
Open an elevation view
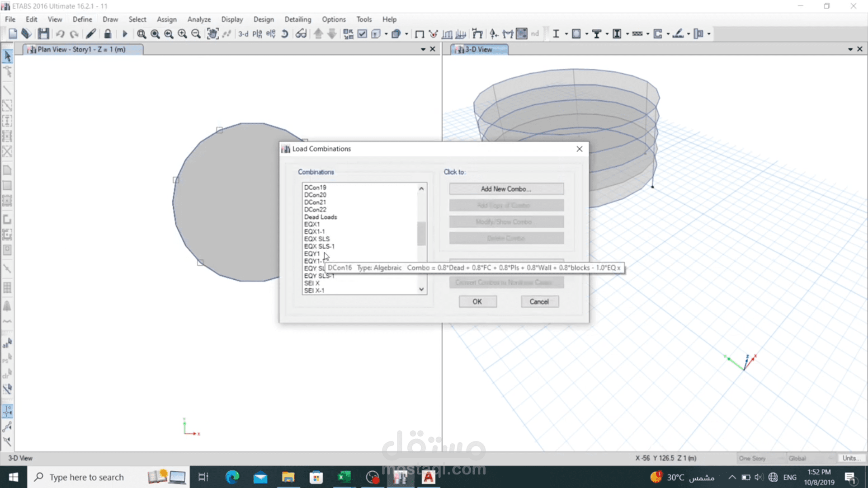pos(270,34)
